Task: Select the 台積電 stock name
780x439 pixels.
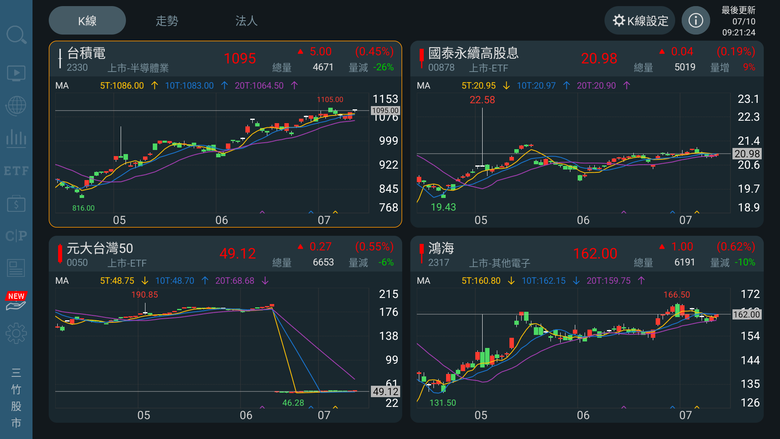Action: 86,53
